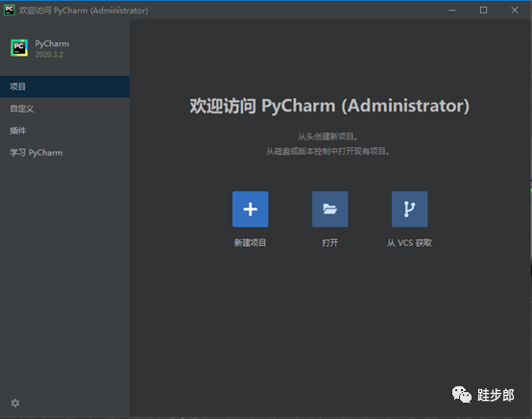532x419 pixels.
Task: Maximize the PyCharm welcome window
Action: pyautogui.click(x=483, y=11)
